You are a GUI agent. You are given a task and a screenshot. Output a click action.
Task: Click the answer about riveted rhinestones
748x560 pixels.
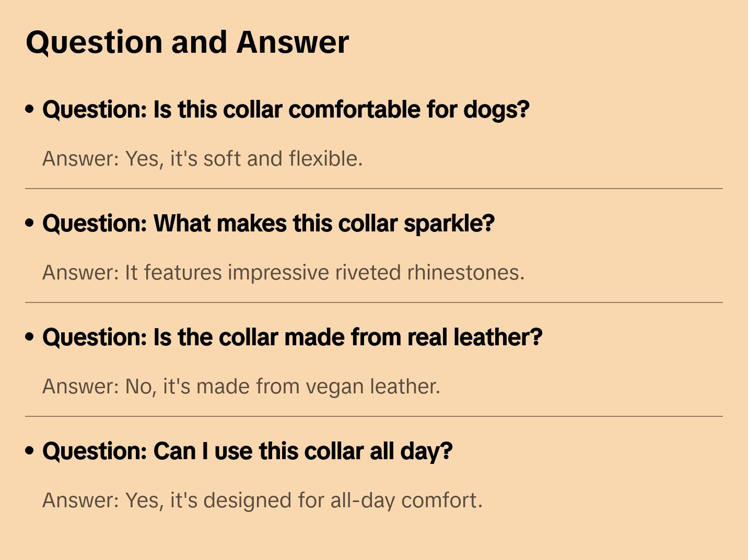click(x=283, y=273)
